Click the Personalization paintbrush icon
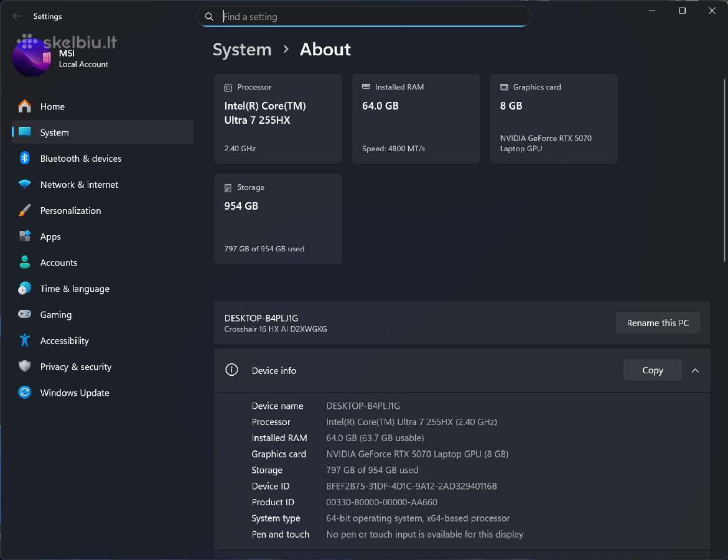The width and height of the screenshot is (728, 560). 25,210
